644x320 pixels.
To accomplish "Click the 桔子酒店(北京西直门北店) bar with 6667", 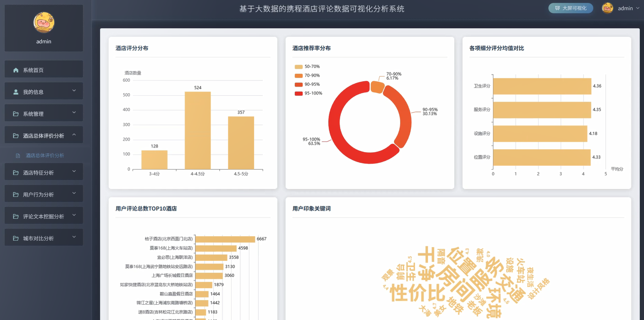I will (x=225, y=239).
